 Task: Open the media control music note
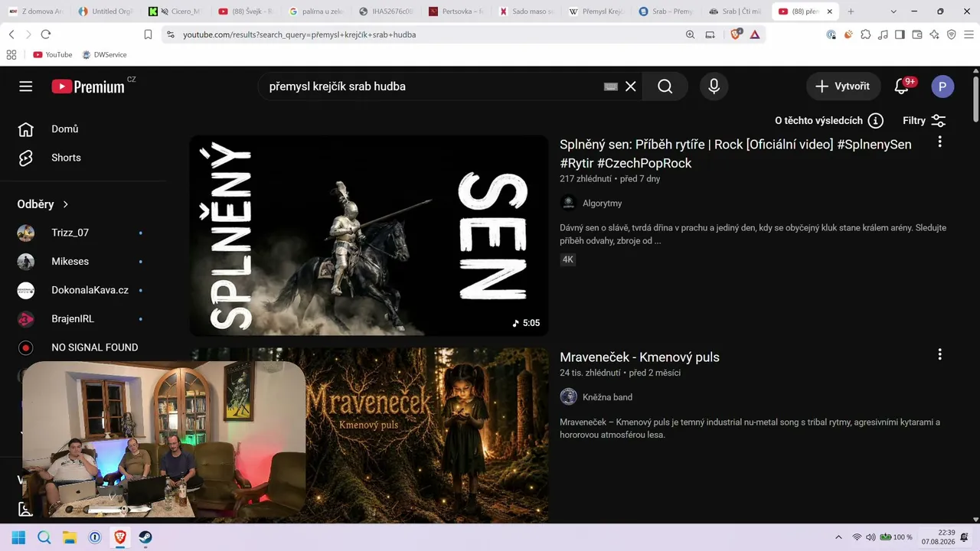(x=883, y=34)
